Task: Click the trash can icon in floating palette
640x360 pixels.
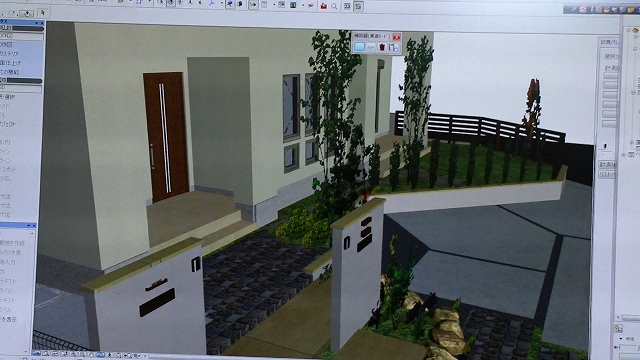Action: pyautogui.click(x=382, y=47)
